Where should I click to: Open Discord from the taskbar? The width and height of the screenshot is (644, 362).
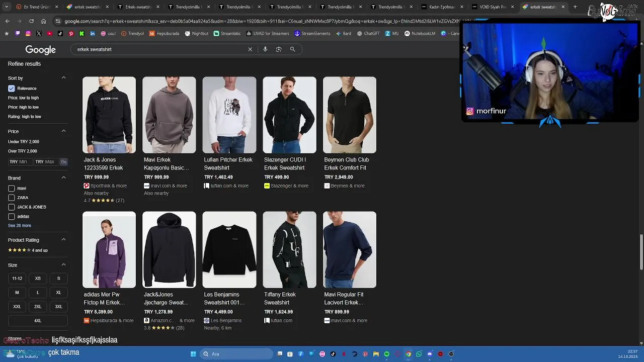point(430,354)
